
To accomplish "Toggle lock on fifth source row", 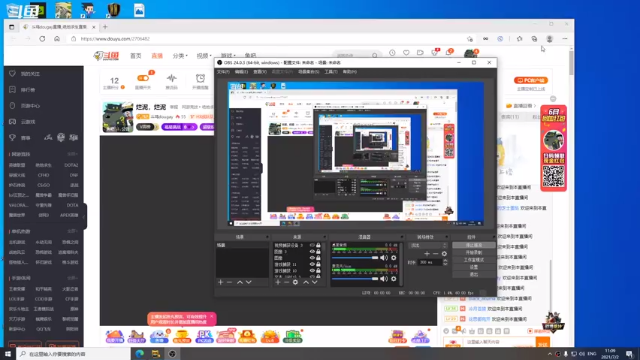I will pyautogui.click(x=318, y=270).
